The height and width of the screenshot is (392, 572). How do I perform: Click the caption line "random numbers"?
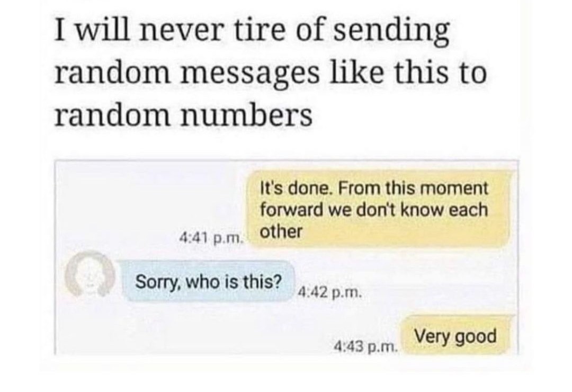click(183, 114)
